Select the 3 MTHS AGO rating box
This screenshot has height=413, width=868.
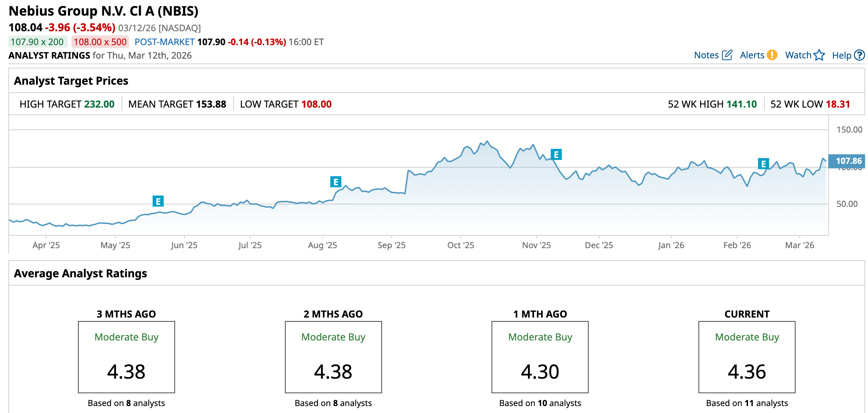point(127,357)
